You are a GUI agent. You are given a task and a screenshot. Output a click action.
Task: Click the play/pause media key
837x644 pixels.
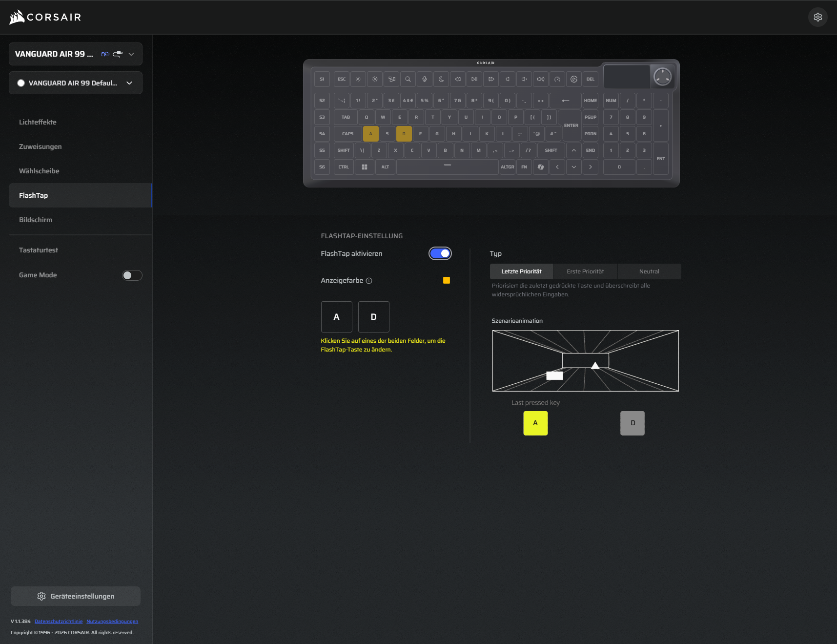[x=474, y=79]
